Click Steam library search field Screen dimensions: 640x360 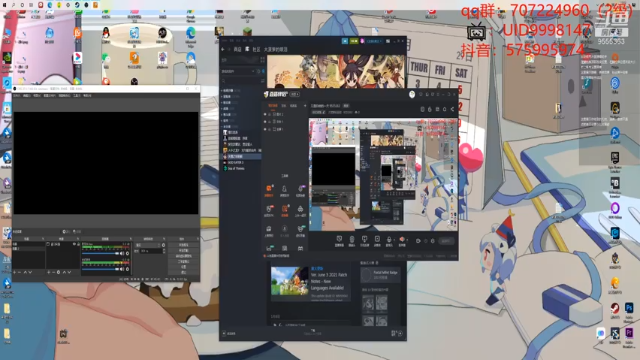(x=241, y=81)
